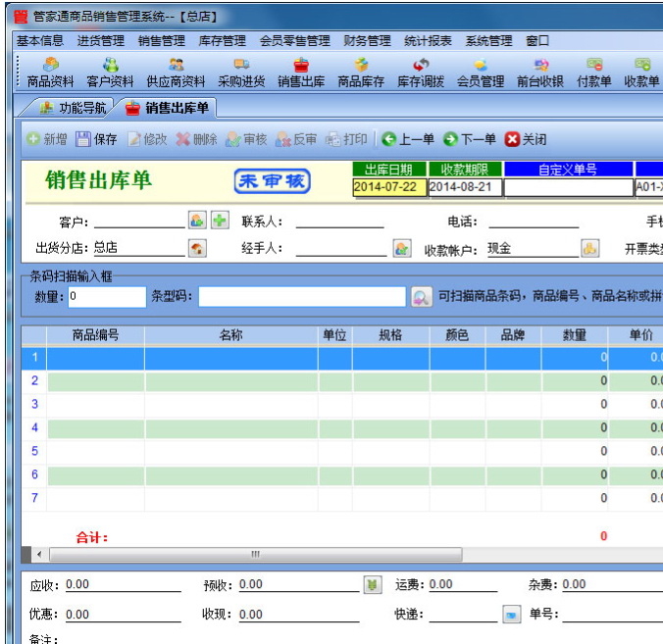Open 销售管理 menu
The image size is (663, 644).
pyautogui.click(x=162, y=40)
